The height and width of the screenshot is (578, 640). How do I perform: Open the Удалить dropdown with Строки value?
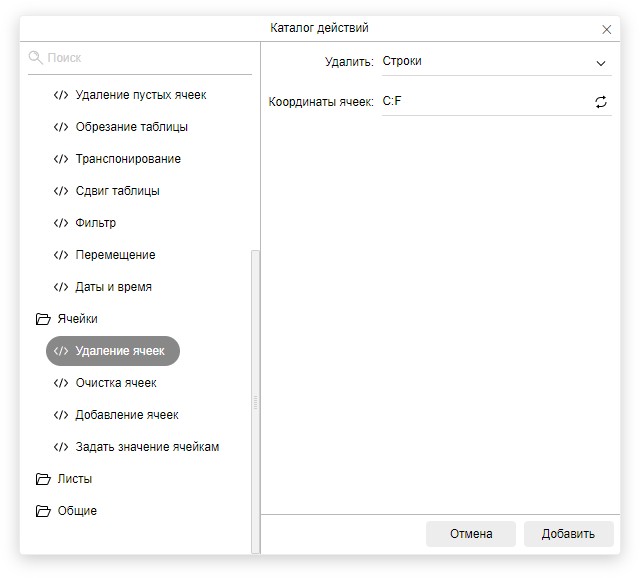pyautogui.click(x=495, y=62)
